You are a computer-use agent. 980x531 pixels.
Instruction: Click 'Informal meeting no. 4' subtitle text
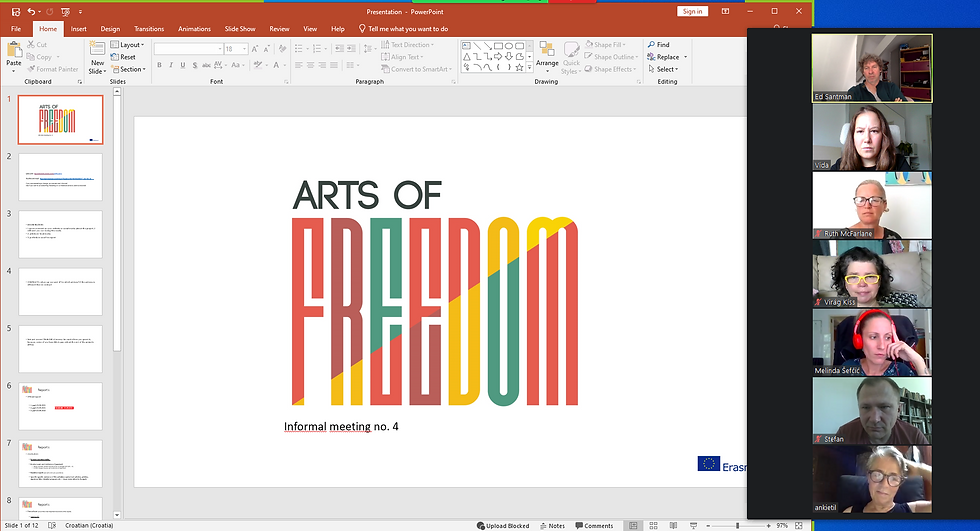point(341,427)
